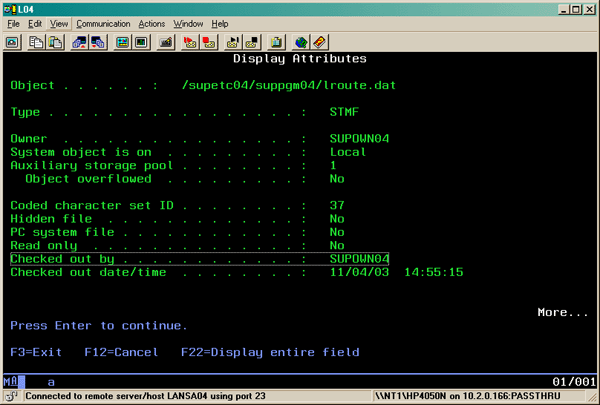The image size is (600, 405).
Task: Click the connection status icon in status bar
Action: (x=12, y=396)
